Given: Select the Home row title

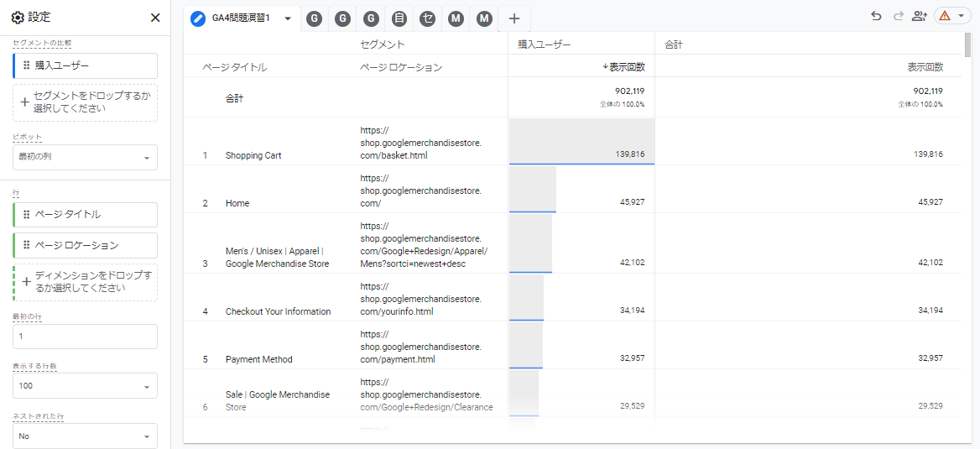Looking at the screenshot, I should coord(237,202).
